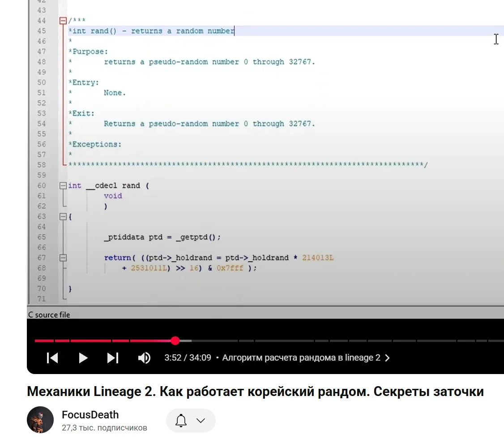504x439 pixels.
Task: Click '*int rand() - returns a random number' line
Action: [x=151, y=31]
